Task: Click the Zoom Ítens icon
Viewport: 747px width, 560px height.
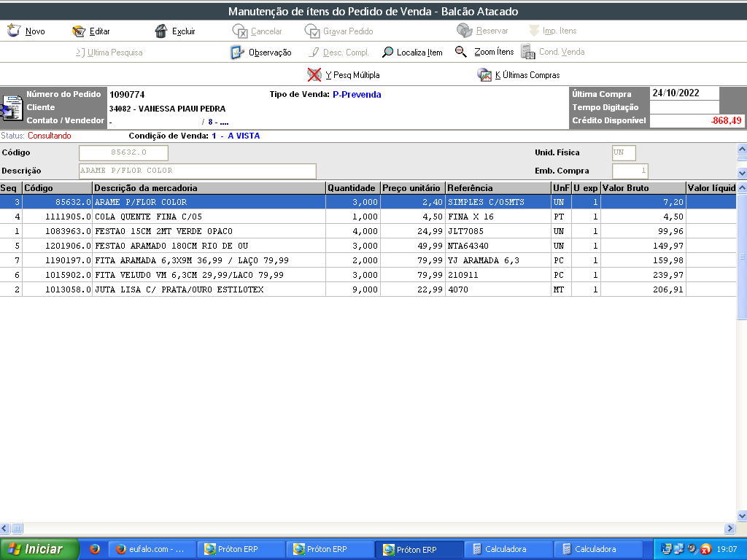Action: click(x=461, y=52)
